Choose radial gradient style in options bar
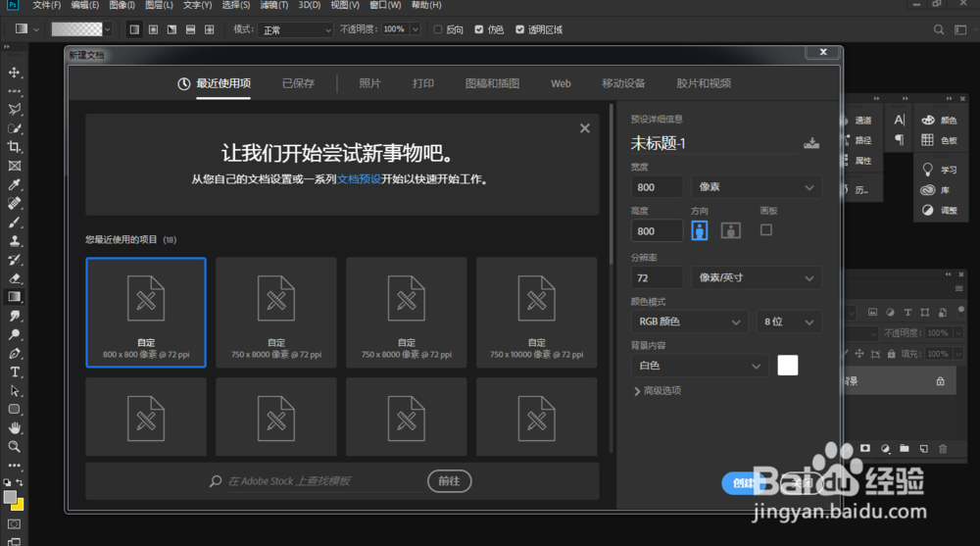980x546 pixels. 153,29
